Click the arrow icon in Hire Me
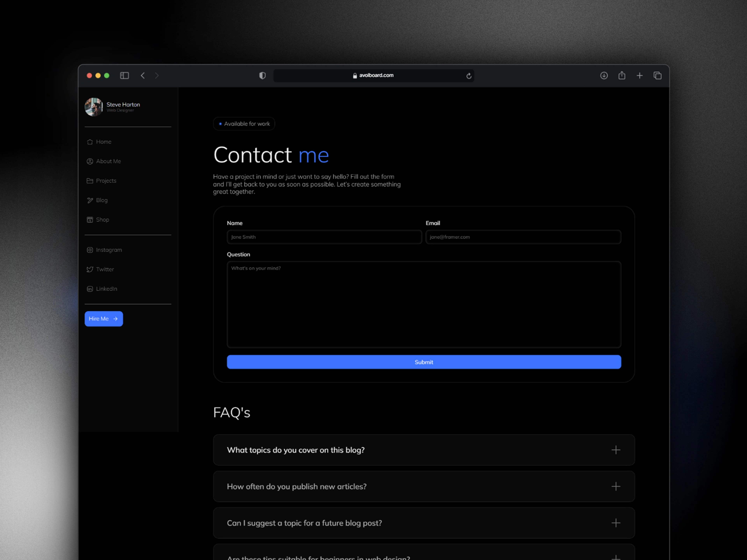This screenshot has height=560, width=747. click(116, 319)
